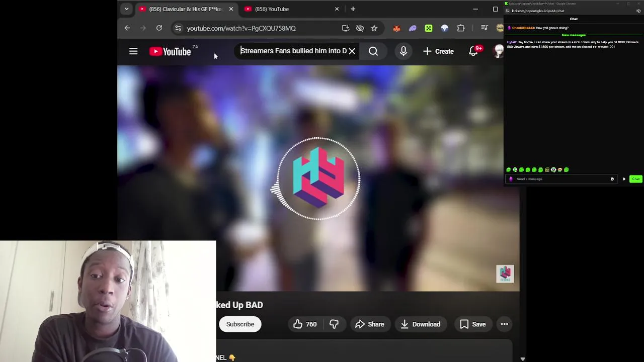Subscribe to the channel
The height and width of the screenshot is (362, 644).
(240, 324)
